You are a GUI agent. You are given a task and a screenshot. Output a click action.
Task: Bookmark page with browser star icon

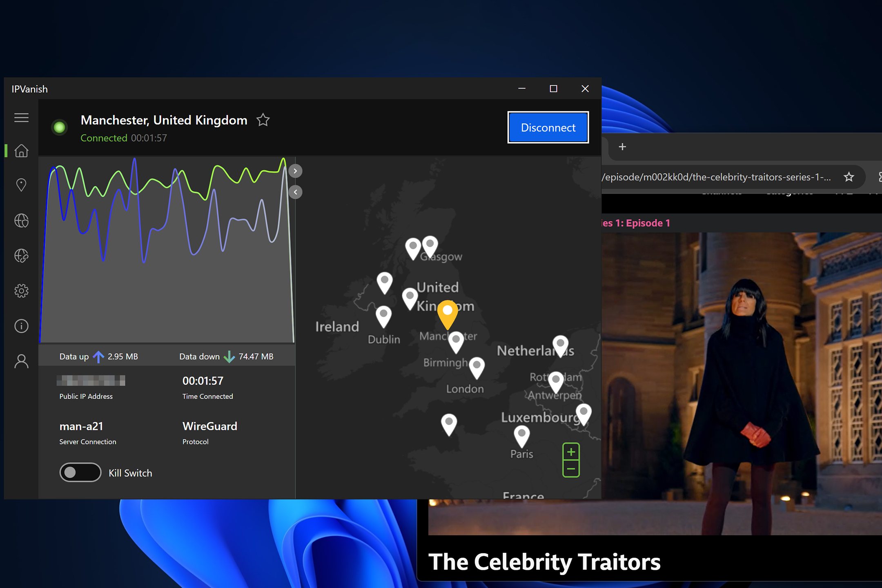849,177
